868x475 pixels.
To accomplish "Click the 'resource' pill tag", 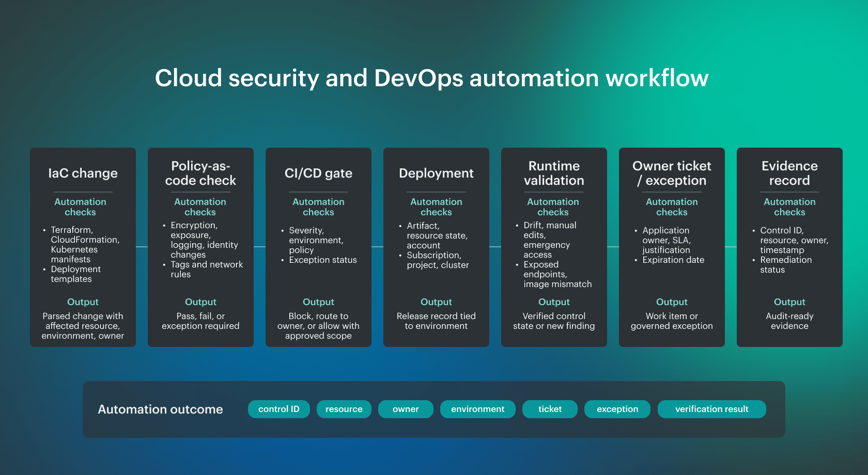I will pos(344,409).
